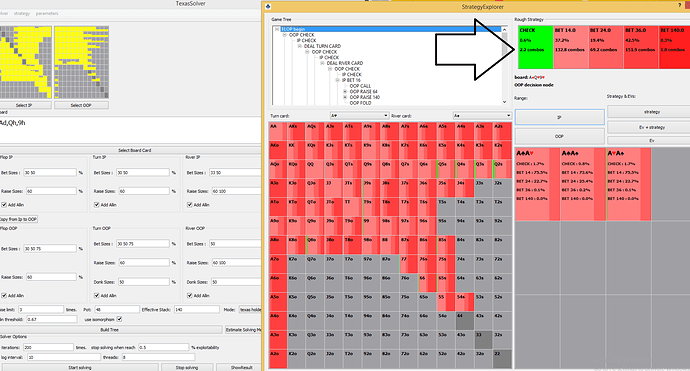The width and height of the screenshot is (690, 371).
Task: Click the BET 36.0 strategy box
Action: (x=641, y=47)
